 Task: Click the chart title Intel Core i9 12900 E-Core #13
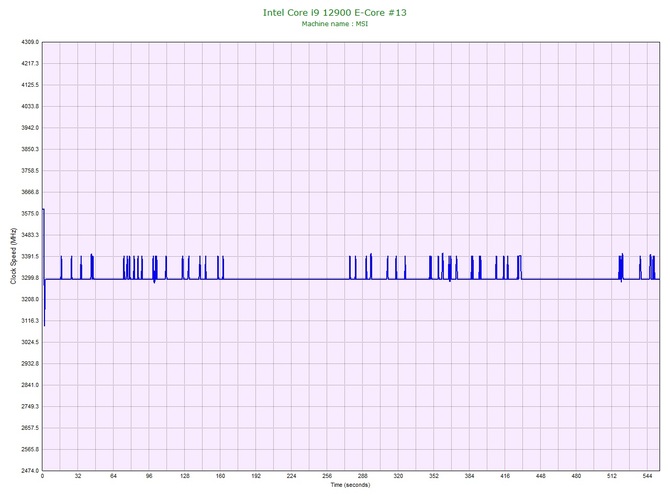pyautogui.click(x=335, y=12)
